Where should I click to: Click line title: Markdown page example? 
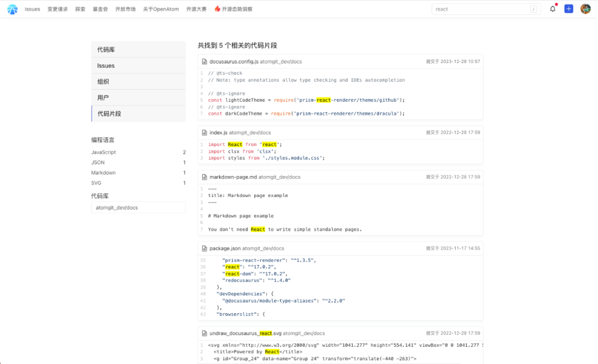point(248,195)
